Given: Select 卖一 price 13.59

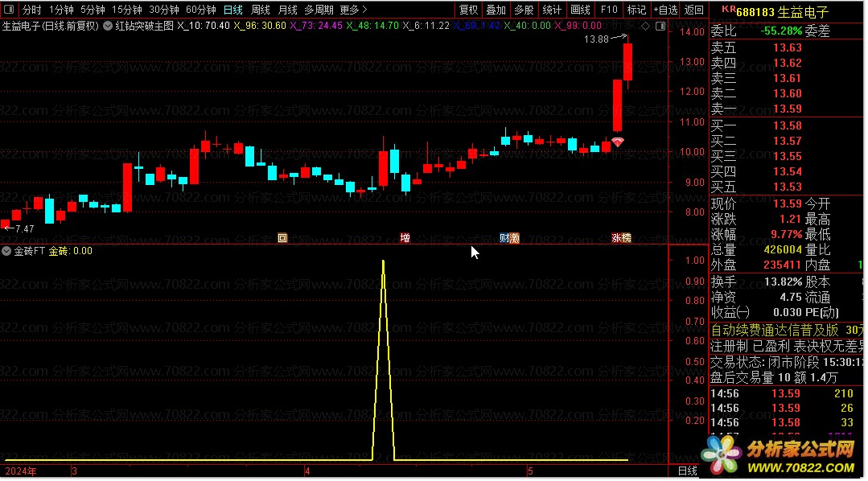Looking at the screenshot, I should pyautogui.click(x=788, y=109).
